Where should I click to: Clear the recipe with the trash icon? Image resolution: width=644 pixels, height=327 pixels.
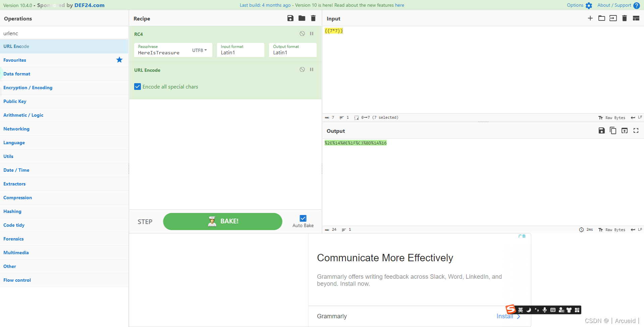(x=313, y=18)
